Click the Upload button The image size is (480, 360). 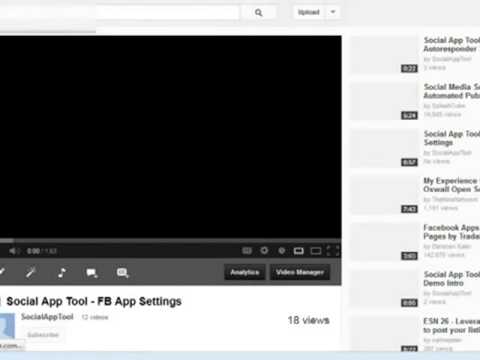[x=309, y=12]
